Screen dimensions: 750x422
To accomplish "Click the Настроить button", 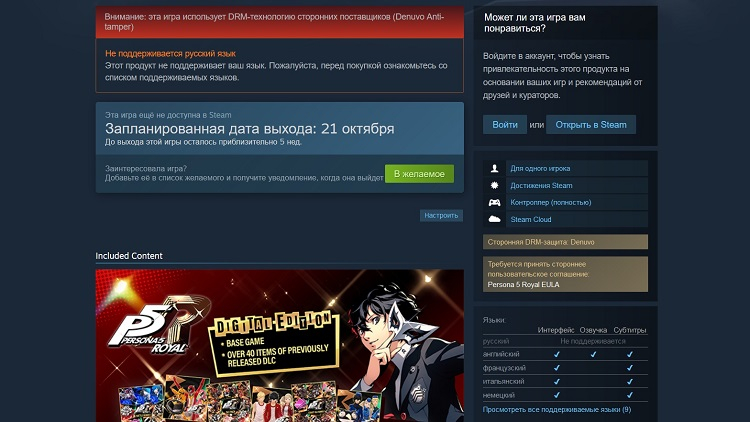I will point(441,215).
